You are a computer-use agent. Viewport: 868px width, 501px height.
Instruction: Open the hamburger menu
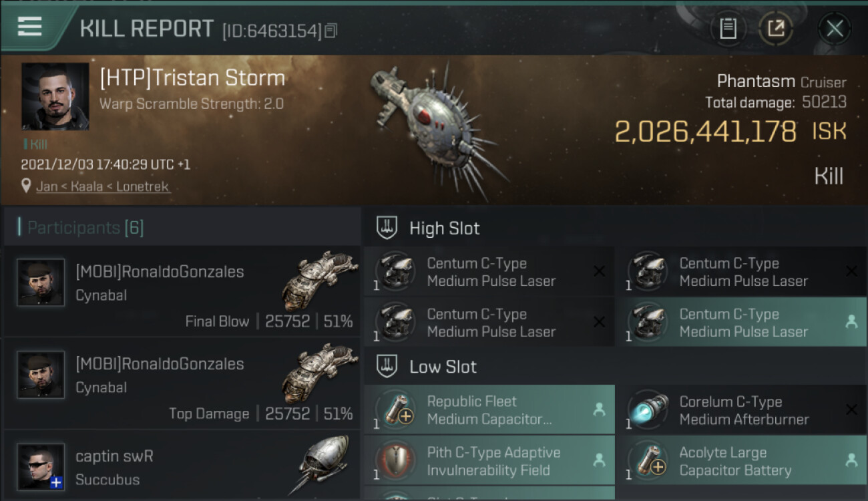click(x=30, y=27)
